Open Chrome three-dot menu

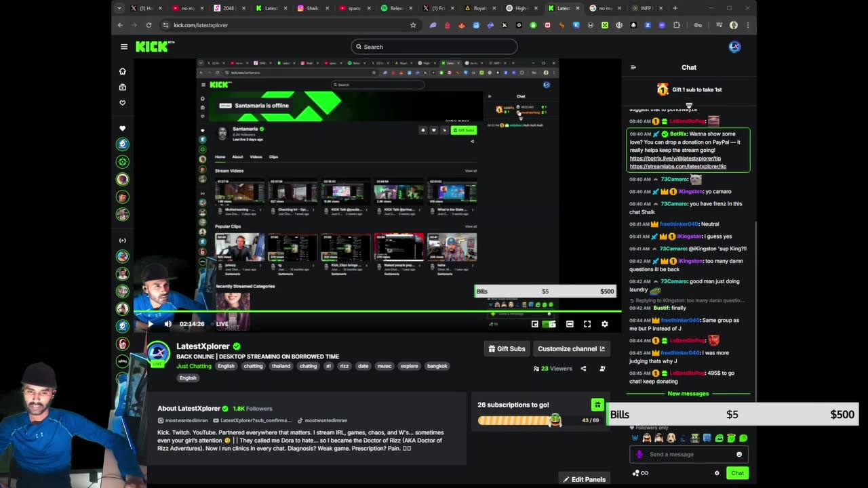tap(748, 25)
